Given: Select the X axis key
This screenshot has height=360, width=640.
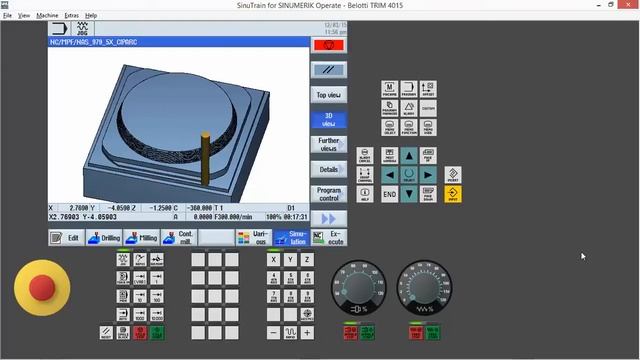Looking at the screenshot, I should (273, 260).
